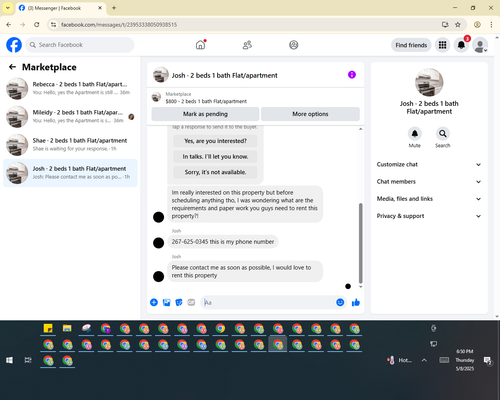Expand Chat members section
This screenshot has width=500, height=400.
[x=429, y=182]
